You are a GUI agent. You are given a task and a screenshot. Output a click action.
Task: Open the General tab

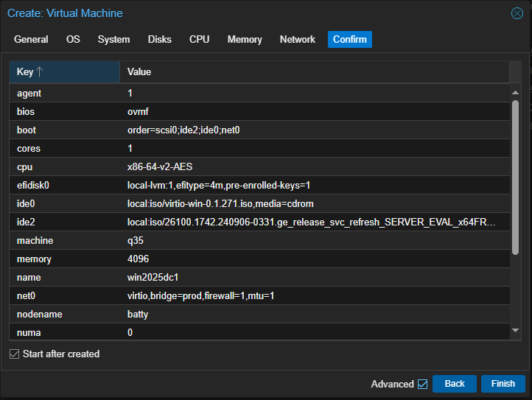(31, 40)
